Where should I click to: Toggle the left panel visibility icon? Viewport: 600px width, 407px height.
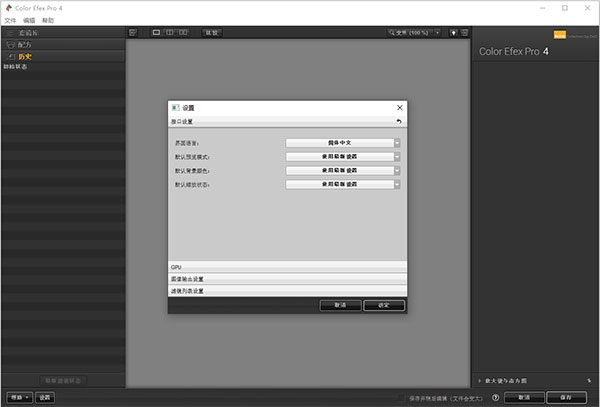[132, 33]
